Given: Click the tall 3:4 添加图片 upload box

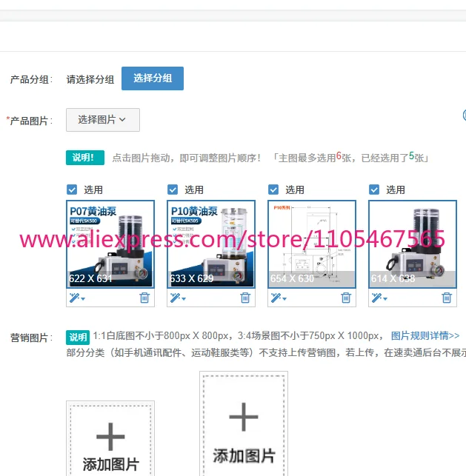Looking at the screenshot, I should [244, 423].
